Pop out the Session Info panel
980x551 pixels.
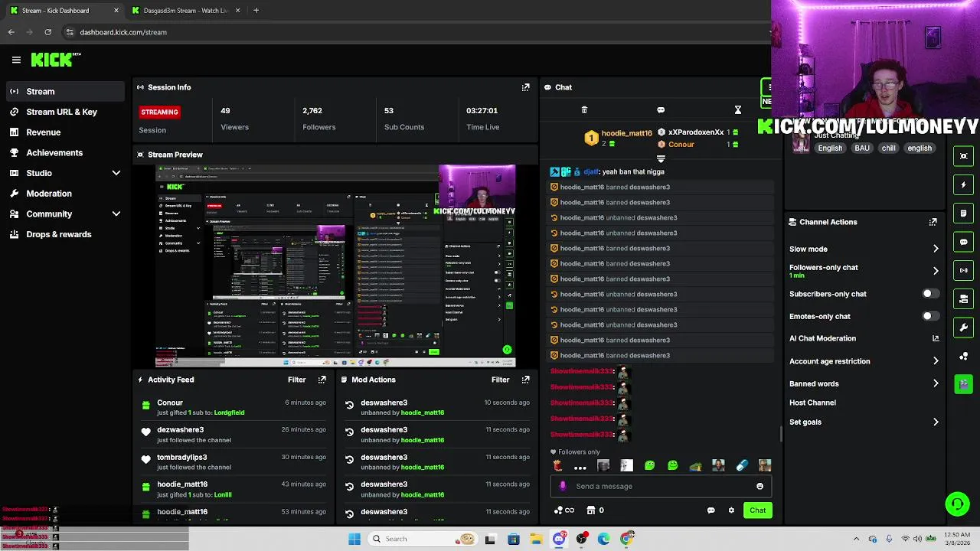coord(525,87)
